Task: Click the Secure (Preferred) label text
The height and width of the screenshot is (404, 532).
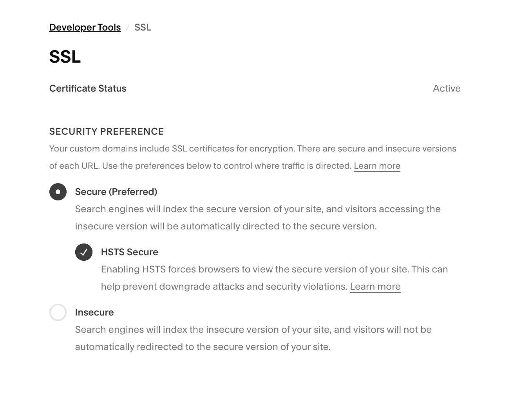Action: (x=116, y=192)
